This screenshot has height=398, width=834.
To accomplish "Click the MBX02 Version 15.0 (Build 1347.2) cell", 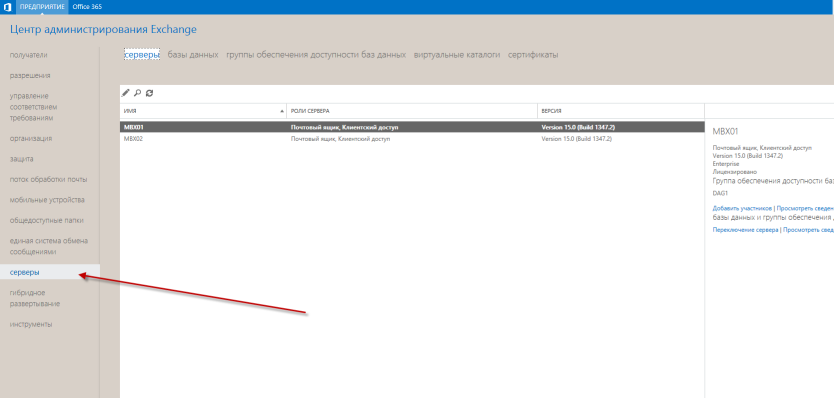I will [x=577, y=139].
